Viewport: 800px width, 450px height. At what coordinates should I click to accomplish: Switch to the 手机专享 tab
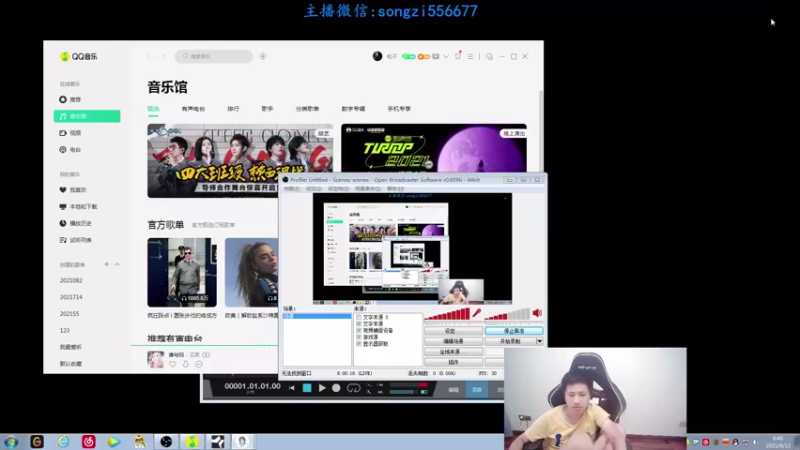[x=399, y=109]
